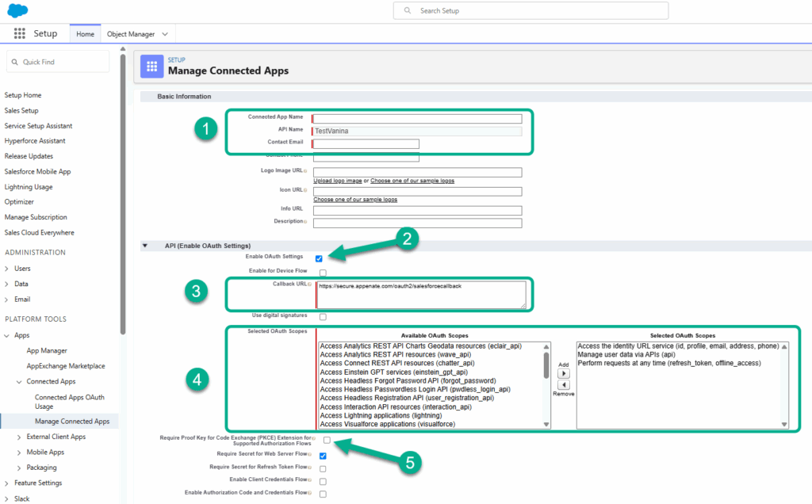
Task: Collapse the Connected Apps tree node
Action: [x=19, y=382]
